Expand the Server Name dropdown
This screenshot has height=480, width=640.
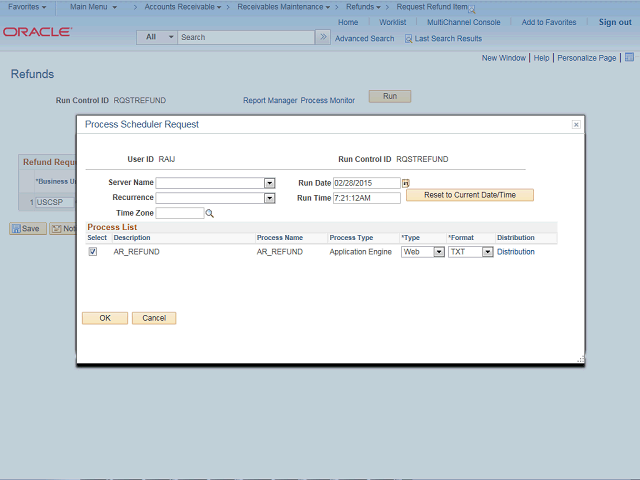269,183
